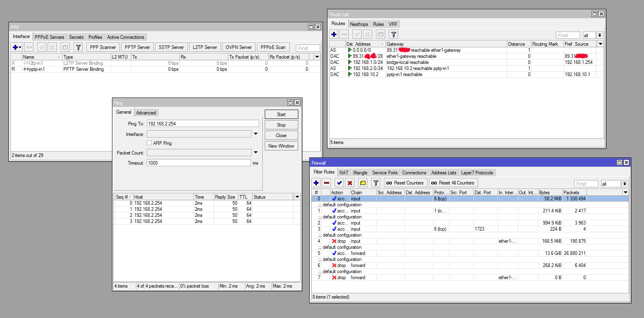Click the filter funnel icon in Firewall
This screenshot has width=644, height=318.
(376, 183)
